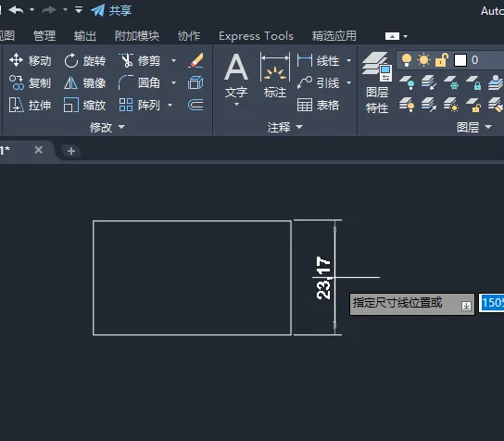The height and width of the screenshot is (441, 504).
Task: Click the dynamic input value field
Action: [x=491, y=303]
